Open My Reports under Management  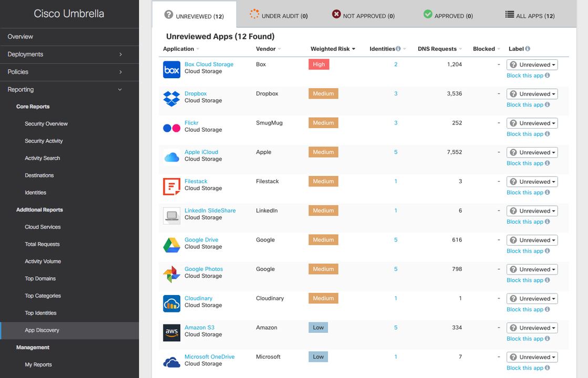coord(38,364)
